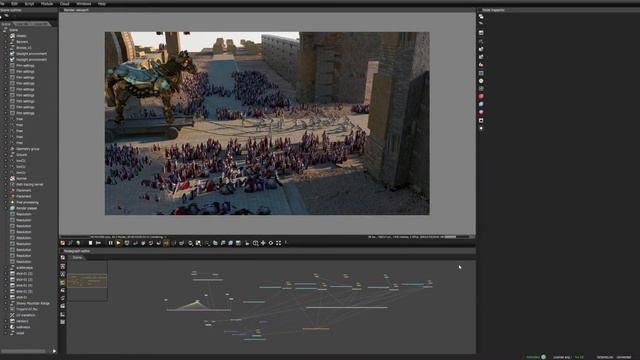Click scene outliner horizontal scrollbar

24,351
